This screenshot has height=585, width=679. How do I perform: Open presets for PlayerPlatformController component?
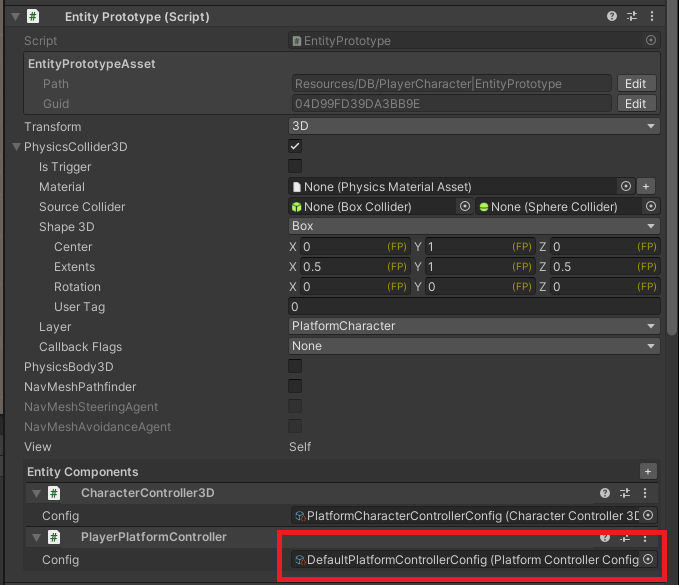pyautogui.click(x=625, y=537)
